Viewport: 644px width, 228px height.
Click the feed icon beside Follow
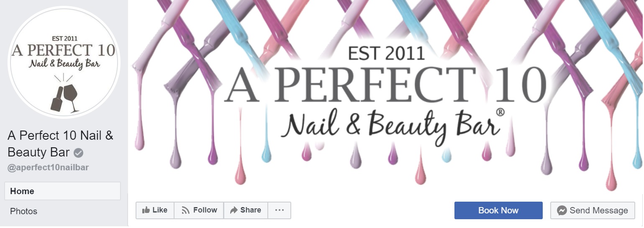(185, 210)
